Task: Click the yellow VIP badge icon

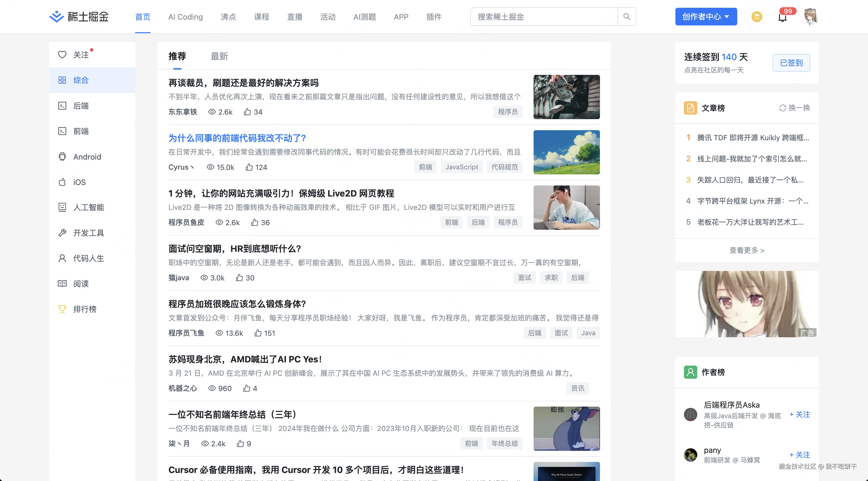Action: (x=757, y=17)
